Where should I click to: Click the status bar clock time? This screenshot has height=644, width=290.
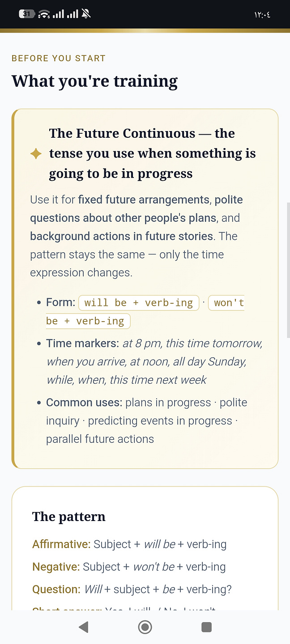tap(262, 15)
